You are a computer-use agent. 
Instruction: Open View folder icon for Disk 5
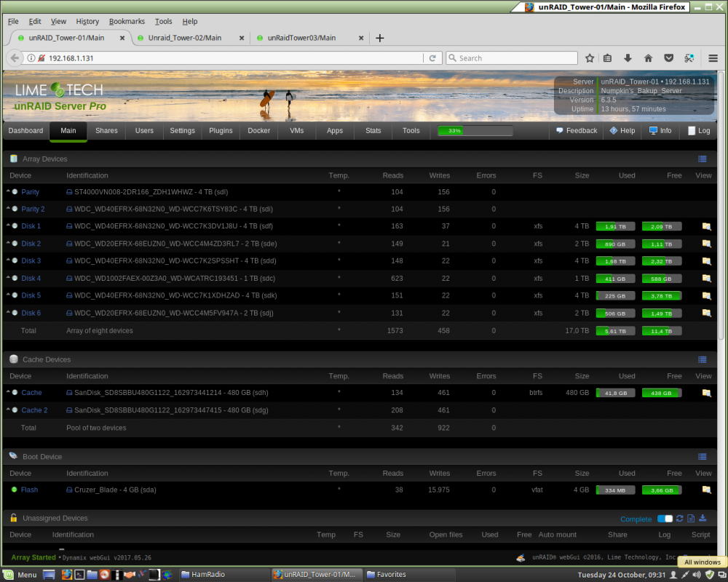[x=706, y=295]
